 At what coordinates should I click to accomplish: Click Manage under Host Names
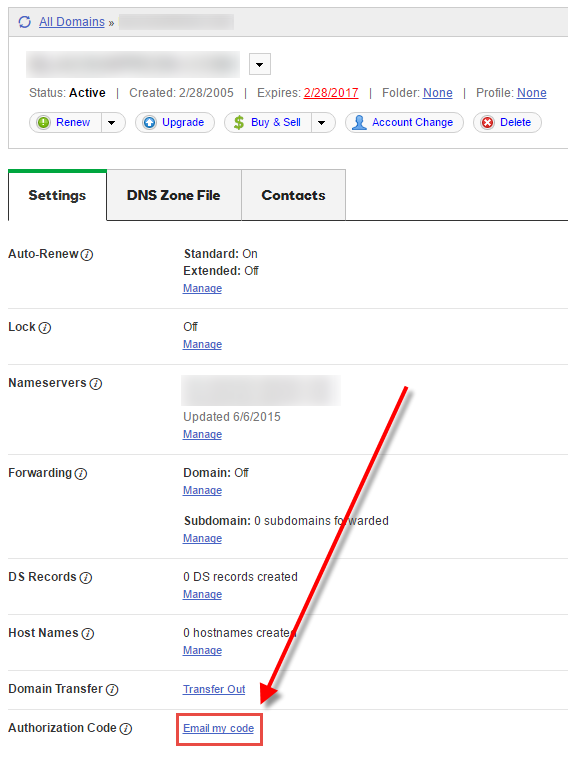(202, 650)
